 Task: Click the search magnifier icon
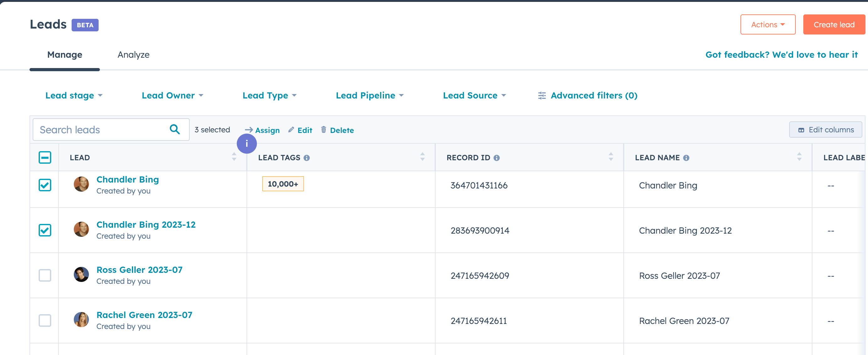click(x=175, y=129)
